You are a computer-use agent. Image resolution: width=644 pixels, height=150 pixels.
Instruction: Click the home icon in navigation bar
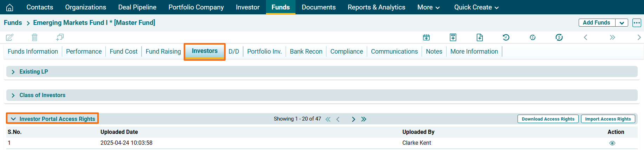click(10, 7)
